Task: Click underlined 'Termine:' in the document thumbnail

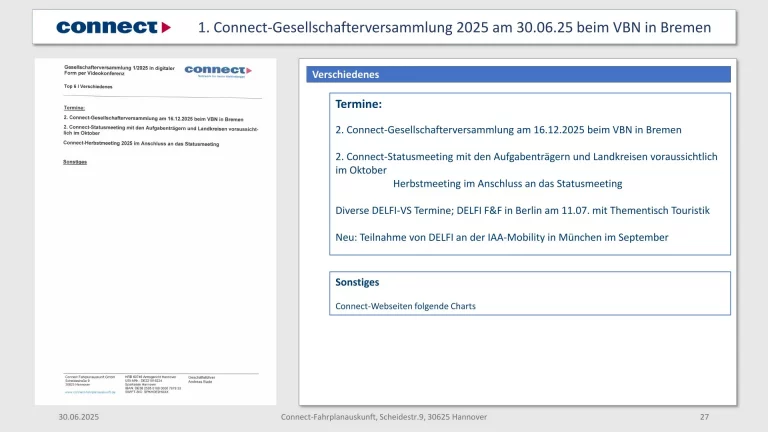Action: tap(74, 108)
